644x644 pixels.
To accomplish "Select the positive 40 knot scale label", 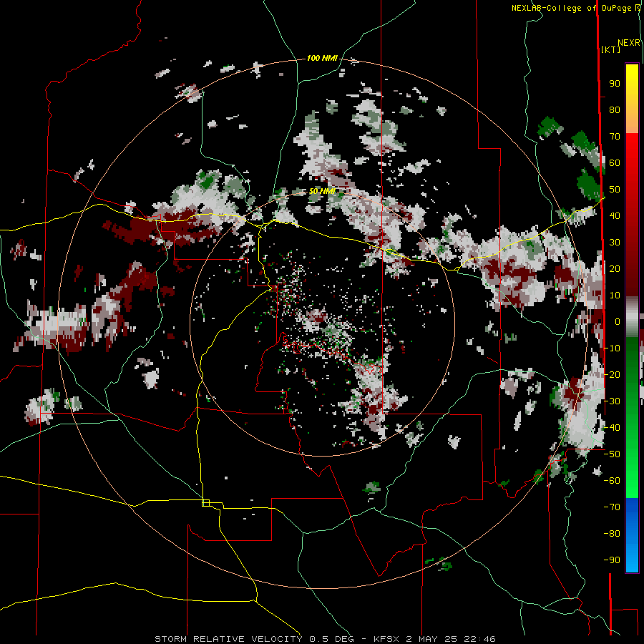I will click(615, 216).
